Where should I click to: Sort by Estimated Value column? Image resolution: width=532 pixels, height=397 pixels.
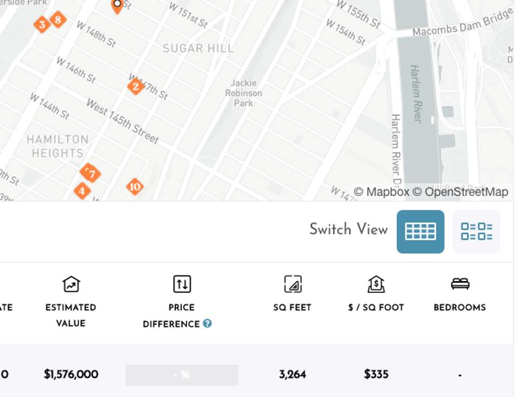[x=71, y=315]
